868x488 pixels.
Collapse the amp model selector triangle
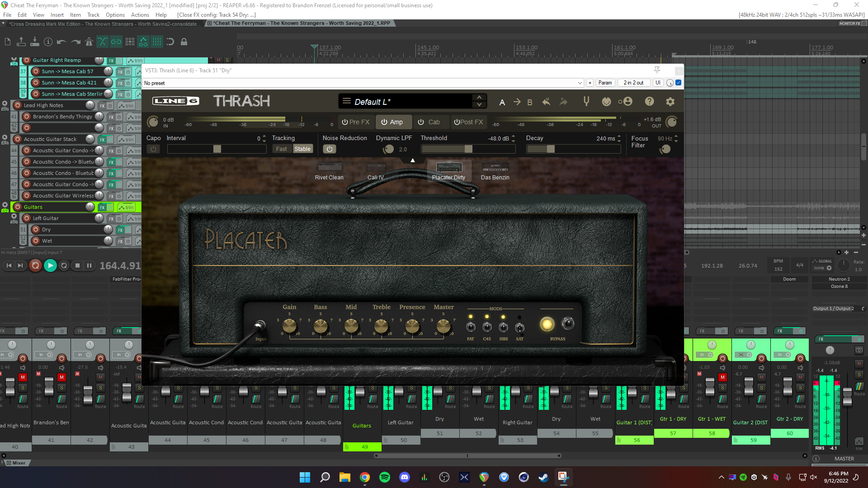tap(412, 160)
